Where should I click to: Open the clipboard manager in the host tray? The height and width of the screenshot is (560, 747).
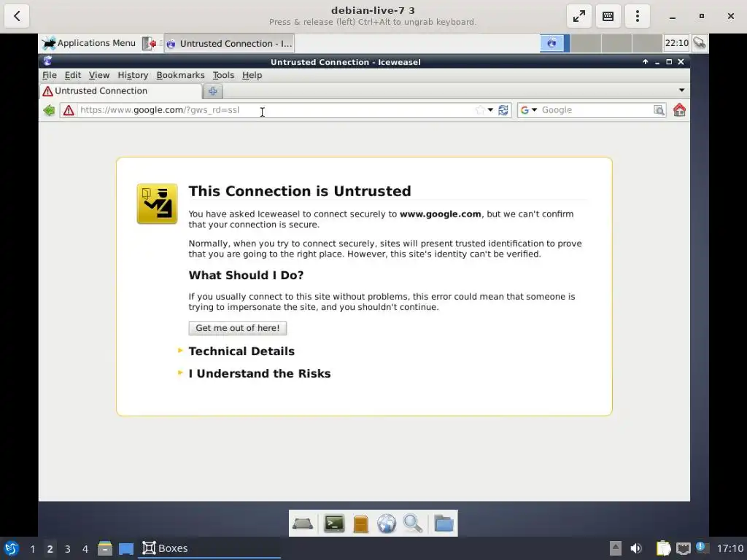click(x=663, y=548)
